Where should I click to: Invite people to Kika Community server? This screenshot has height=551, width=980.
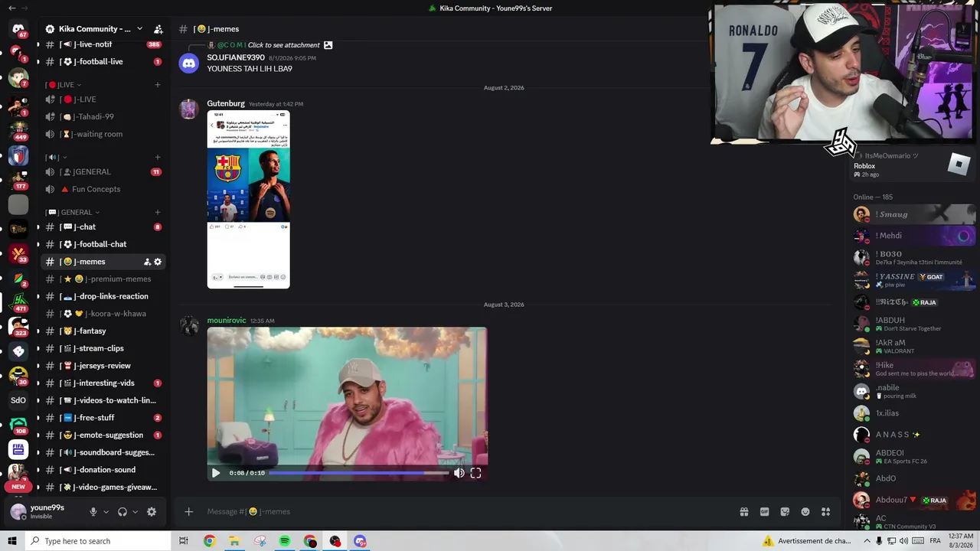point(158,29)
